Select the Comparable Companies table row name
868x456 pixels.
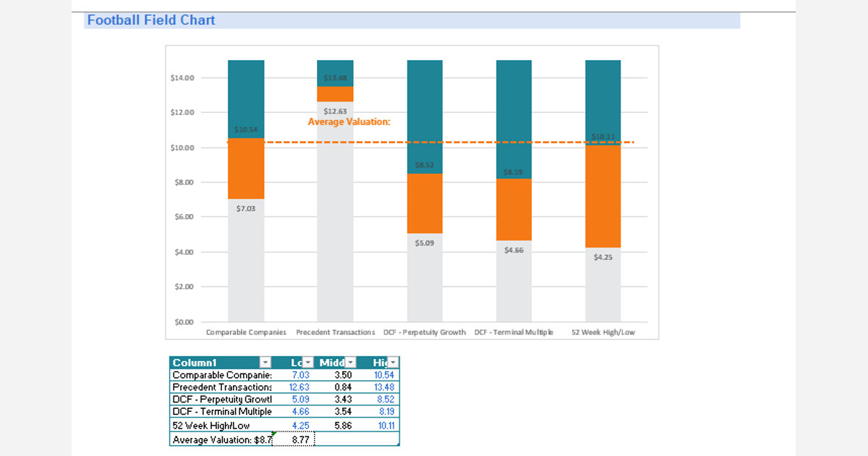click(x=221, y=375)
